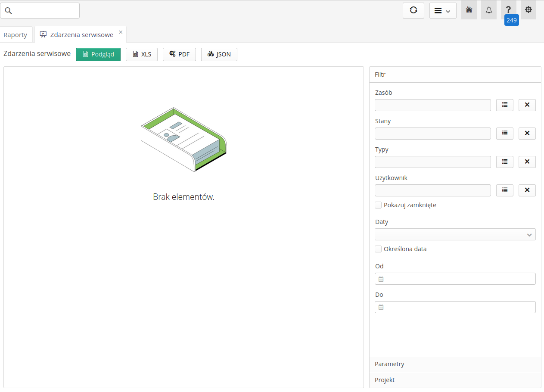Open the notifications bell
The width and height of the screenshot is (544, 392).
click(489, 10)
